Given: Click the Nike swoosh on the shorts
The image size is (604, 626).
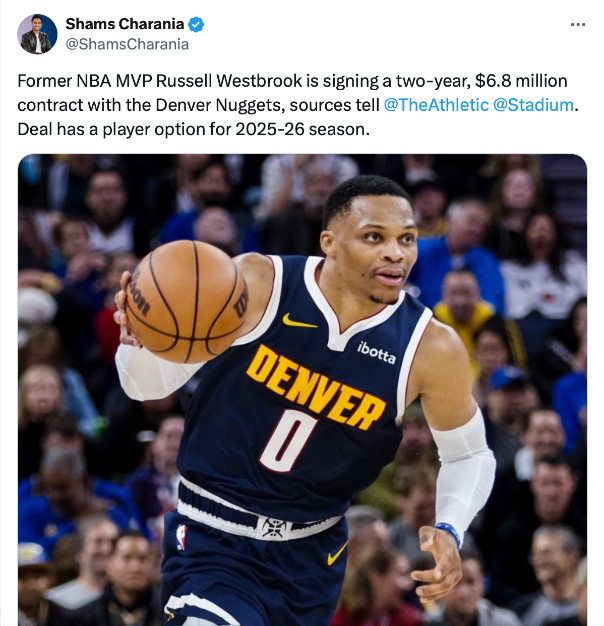Looking at the screenshot, I should pos(337,554).
